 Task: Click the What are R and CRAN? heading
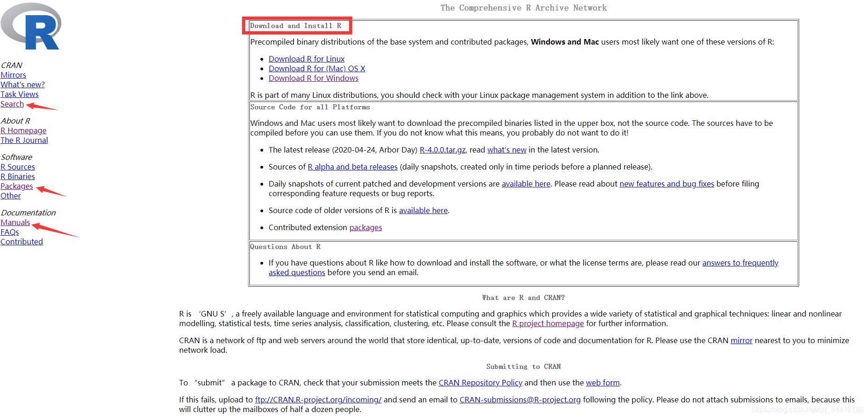coord(524,298)
